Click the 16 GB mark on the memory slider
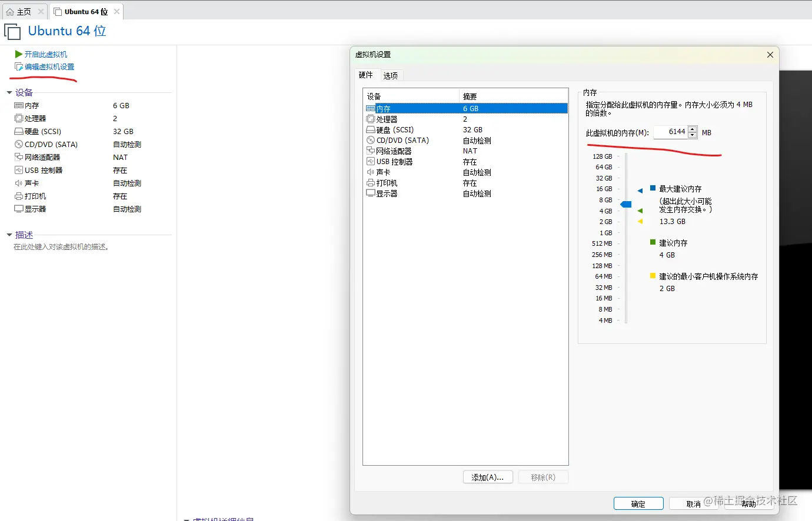812x521 pixels. (604, 189)
